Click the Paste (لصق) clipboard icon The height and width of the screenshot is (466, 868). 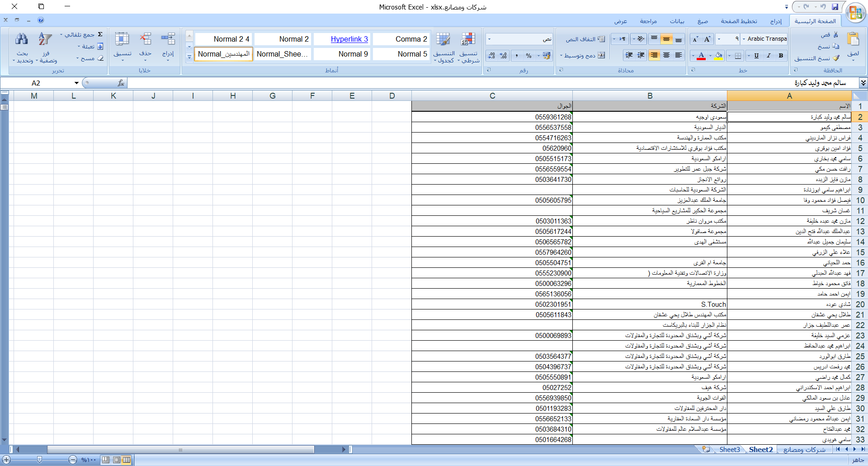(x=853, y=40)
